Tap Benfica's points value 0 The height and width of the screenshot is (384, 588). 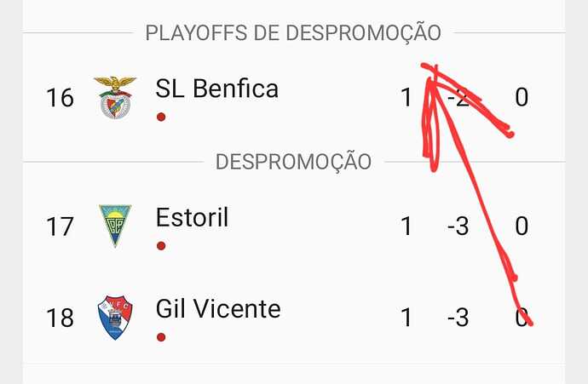[522, 97]
